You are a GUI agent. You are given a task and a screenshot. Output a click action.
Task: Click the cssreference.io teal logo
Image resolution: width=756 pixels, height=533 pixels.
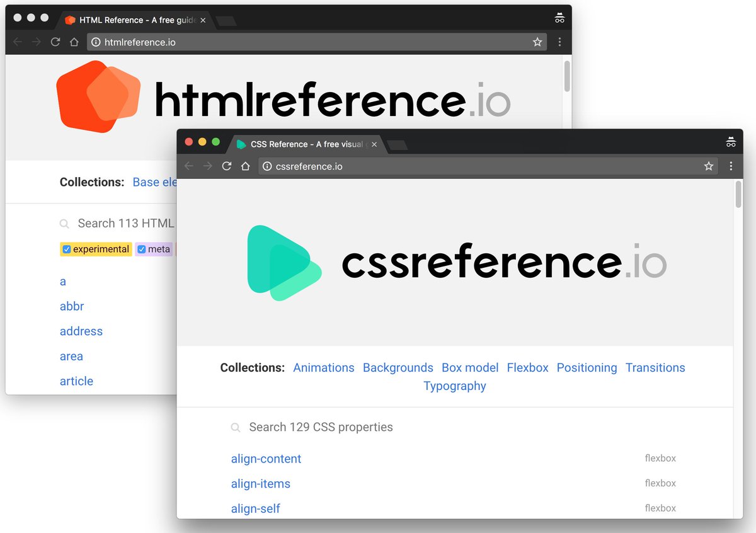tap(284, 263)
